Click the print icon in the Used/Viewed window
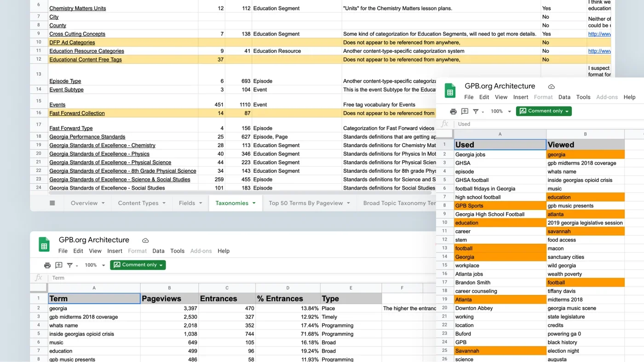The width and height of the screenshot is (644, 362). (x=453, y=111)
